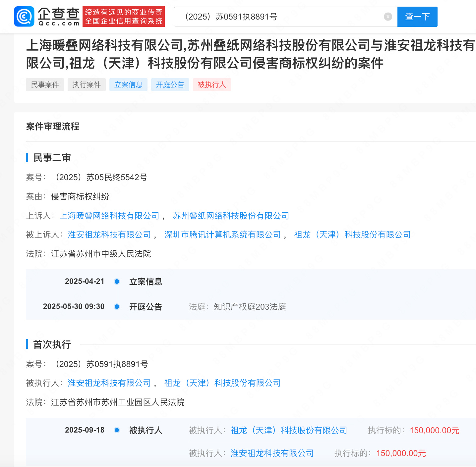Open 淮安祖龙科技有限公司 in last execution row
This screenshot has height=467, width=476.
[272, 453]
